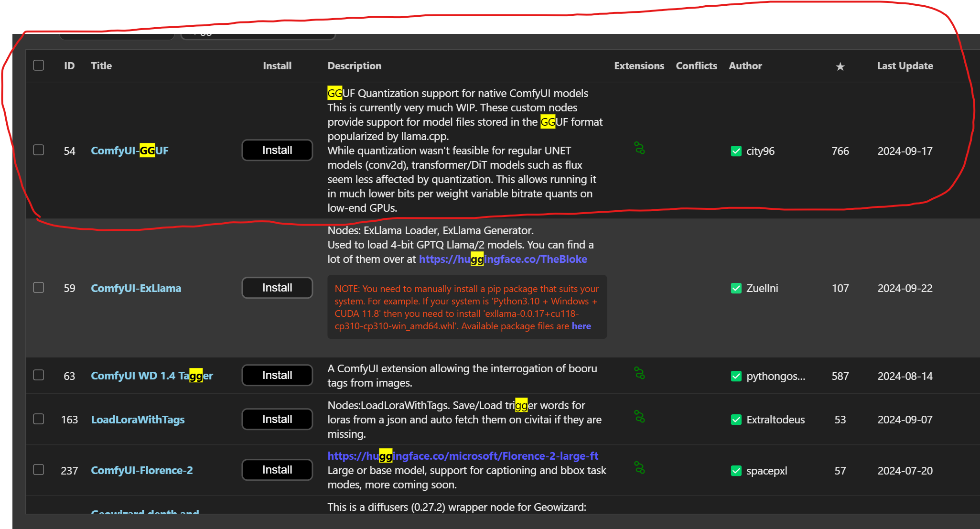Viewport: 980px width, 529px height.
Task: Sort by the star column header
Action: point(840,66)
